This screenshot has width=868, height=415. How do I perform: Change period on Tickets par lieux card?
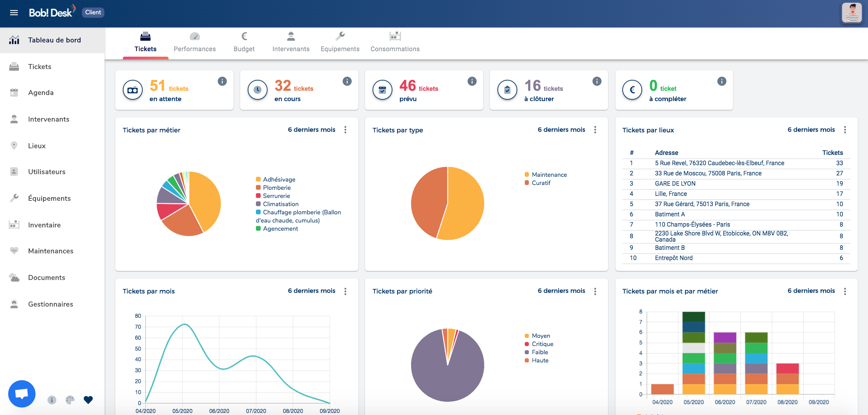click(x=811, y=130)
